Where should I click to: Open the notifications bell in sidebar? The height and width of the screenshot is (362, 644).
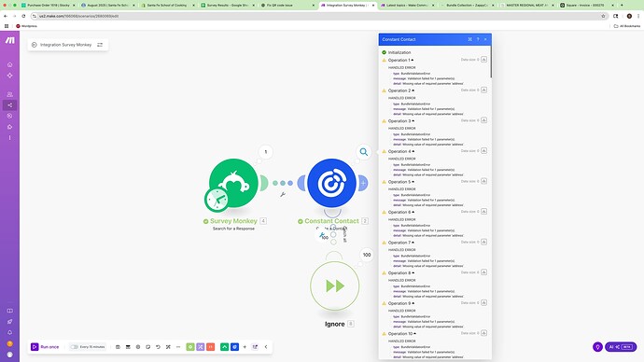(10, 332)
